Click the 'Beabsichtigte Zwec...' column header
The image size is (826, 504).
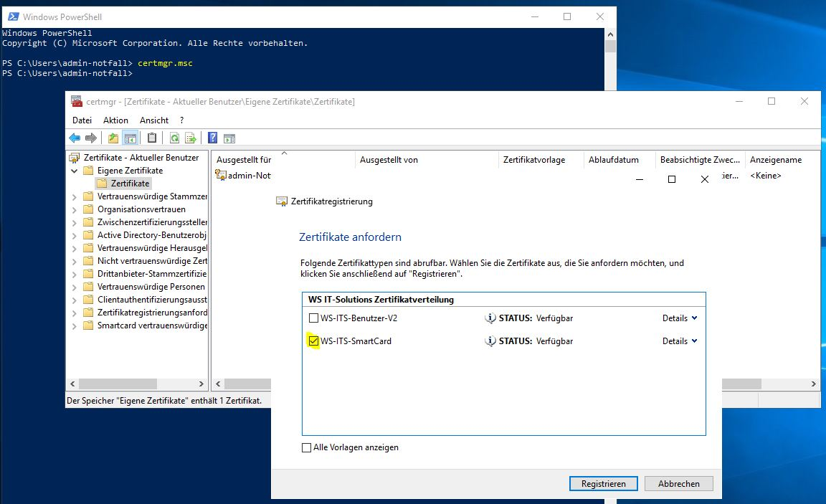[700, 160]
